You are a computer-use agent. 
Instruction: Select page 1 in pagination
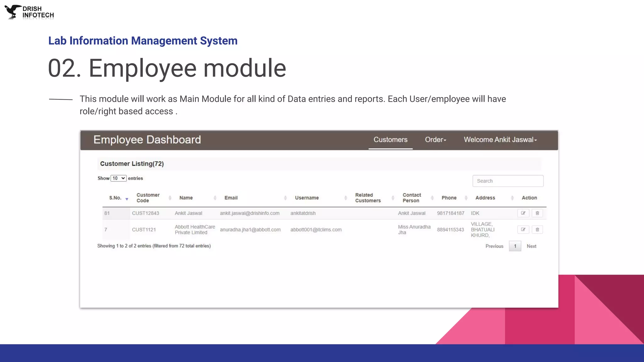pos(515,246)
